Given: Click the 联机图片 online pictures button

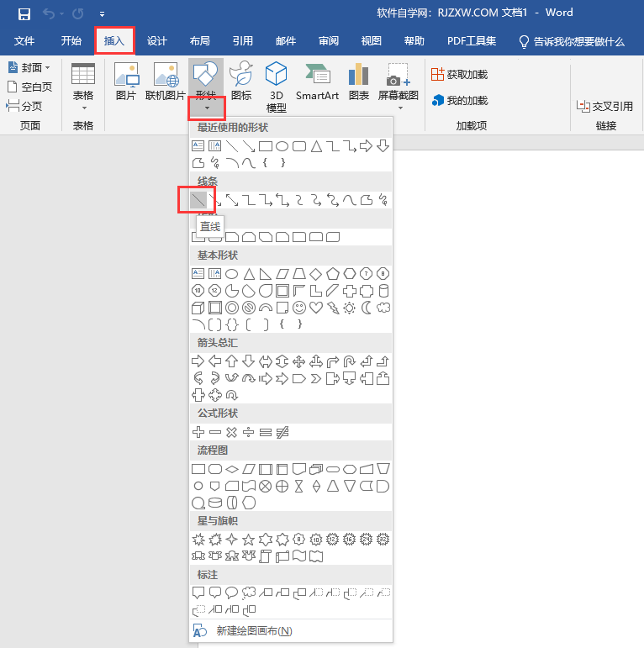Looking at the screenshot, I should click(166, 82).
